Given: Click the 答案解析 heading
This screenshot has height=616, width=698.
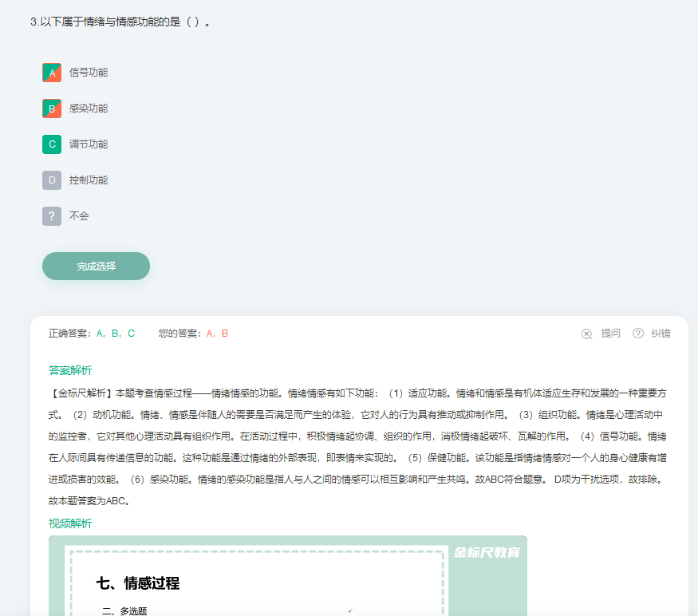Looking at the screenshot, I should [70, 370].
